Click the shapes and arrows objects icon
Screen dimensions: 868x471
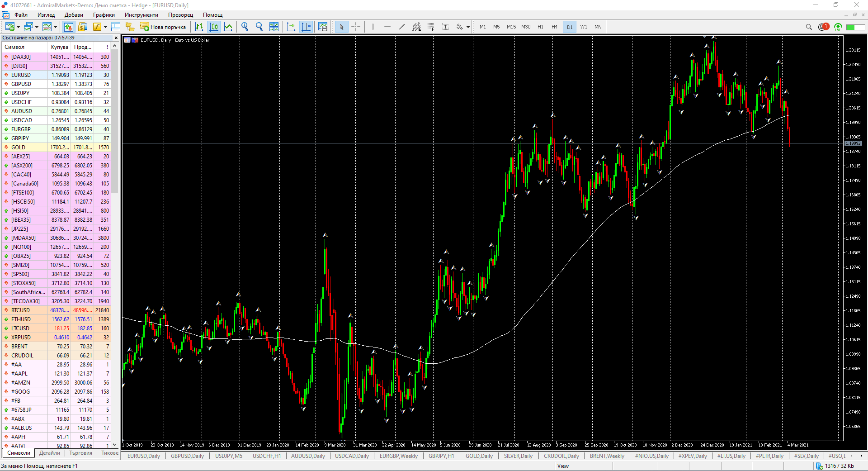point(460,27)
